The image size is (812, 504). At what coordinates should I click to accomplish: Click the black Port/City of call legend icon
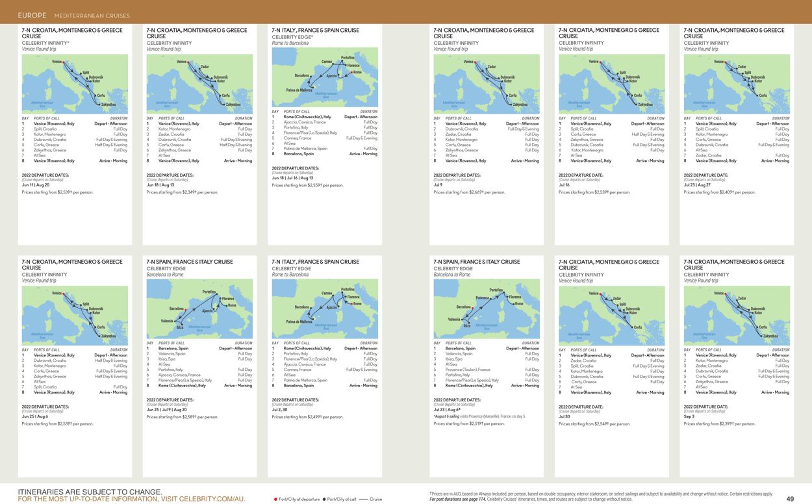(324, 499)
